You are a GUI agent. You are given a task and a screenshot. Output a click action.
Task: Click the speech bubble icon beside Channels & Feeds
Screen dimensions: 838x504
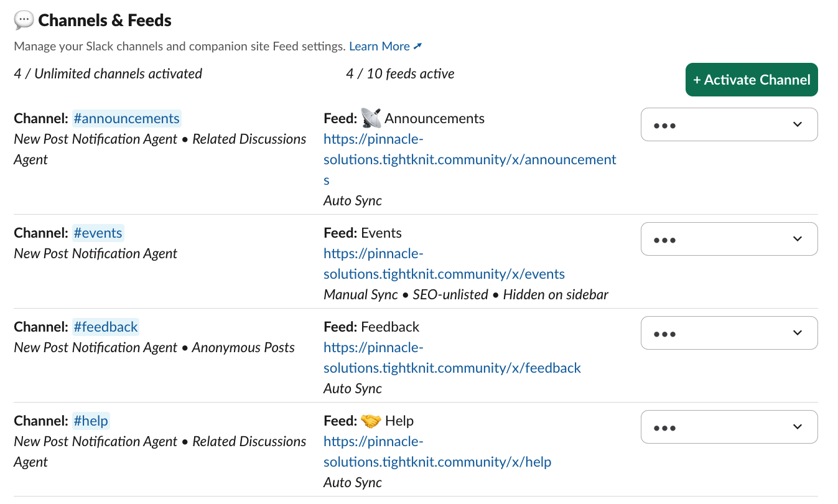point(22,20)
